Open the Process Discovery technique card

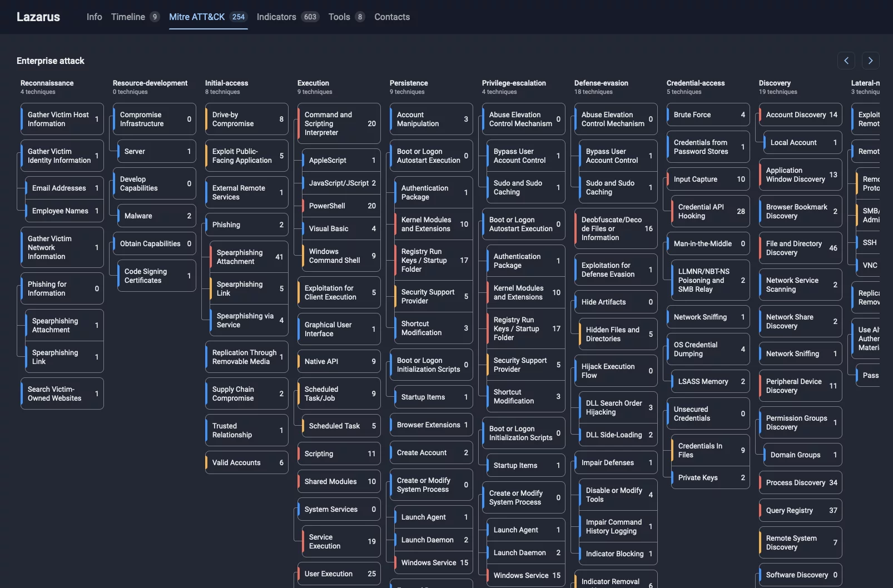click(x=800, y=482)
